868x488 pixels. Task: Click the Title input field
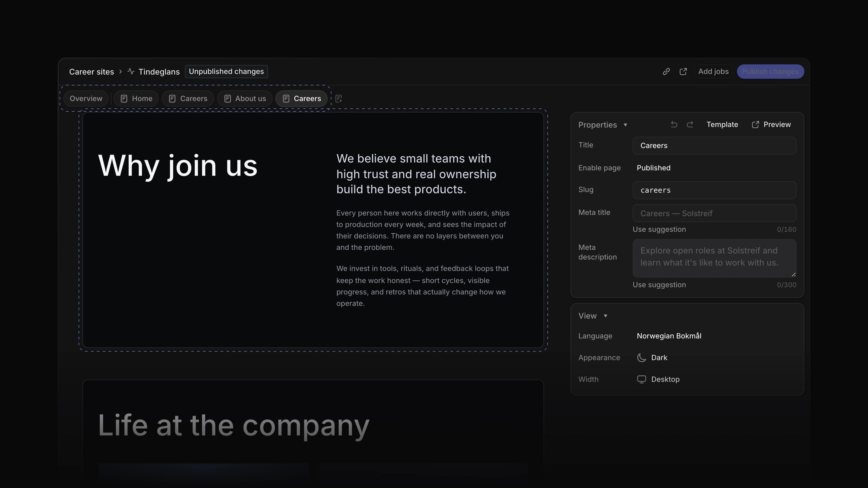click(x=714, y=145)
